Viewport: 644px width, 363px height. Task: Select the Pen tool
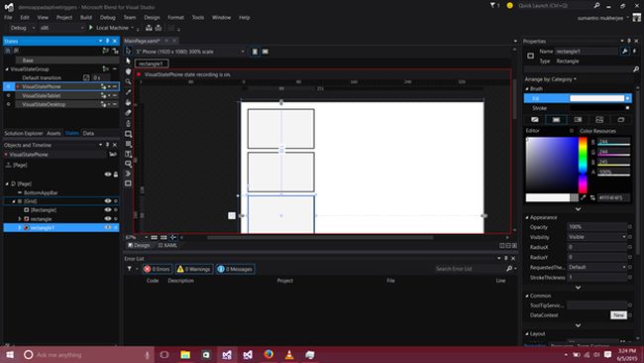coord(128,123)
